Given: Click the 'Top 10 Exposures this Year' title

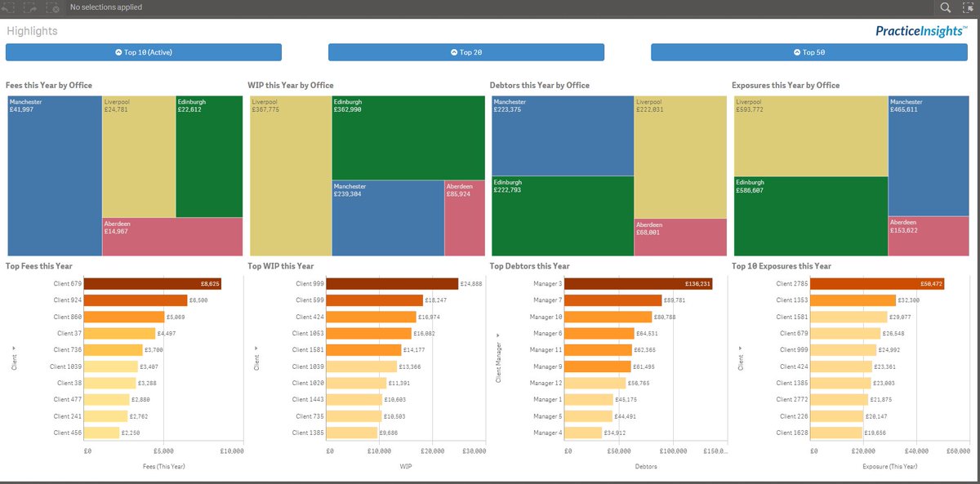Looking at the screenshot, I should point(782,266).
